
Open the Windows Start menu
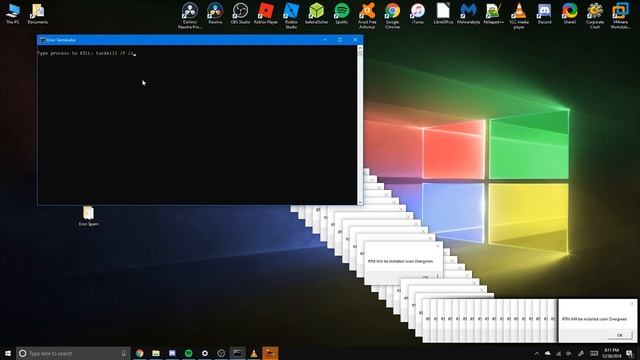point(8,353)
